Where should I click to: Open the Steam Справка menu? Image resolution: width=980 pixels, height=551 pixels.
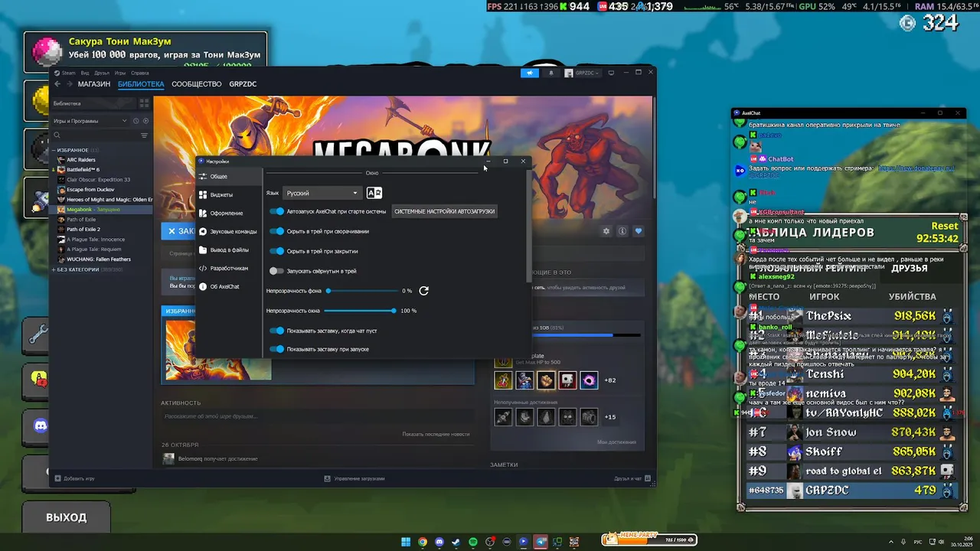pos(140,73)
